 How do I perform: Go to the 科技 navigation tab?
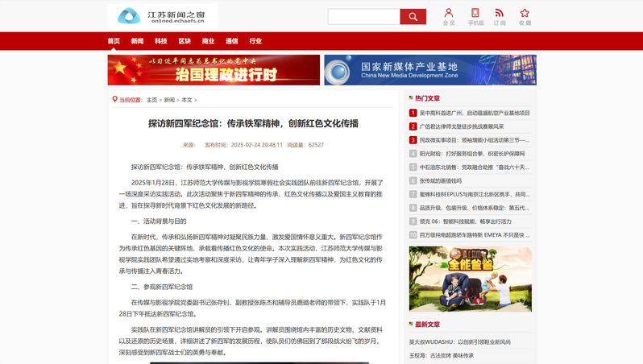click(161, 41)
